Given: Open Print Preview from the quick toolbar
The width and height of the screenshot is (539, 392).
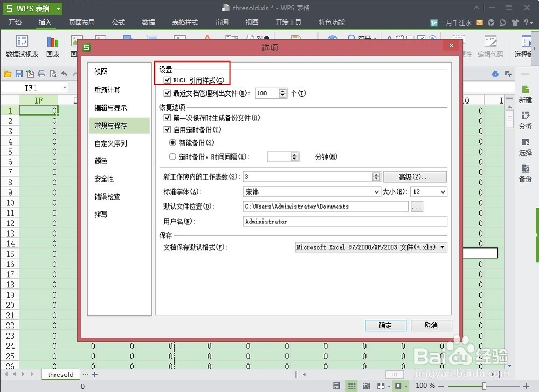Looking at the screenshot, I should (x=52, y=74).
